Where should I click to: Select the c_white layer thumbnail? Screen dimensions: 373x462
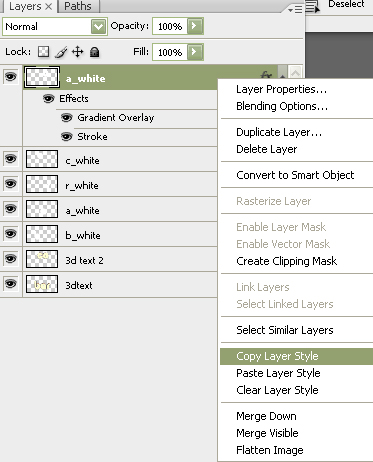coord(42,159)
